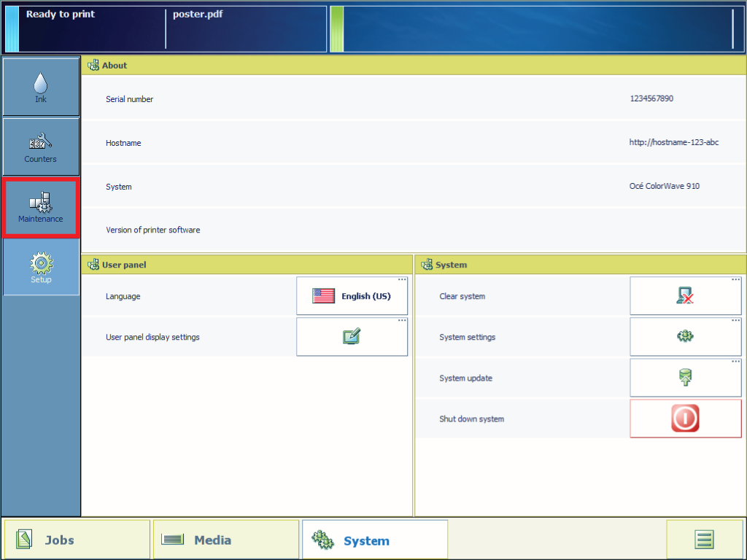Screen dimensions: 747x560
Task: Switch to the Media tab
Action: click(x=226, y=540)
